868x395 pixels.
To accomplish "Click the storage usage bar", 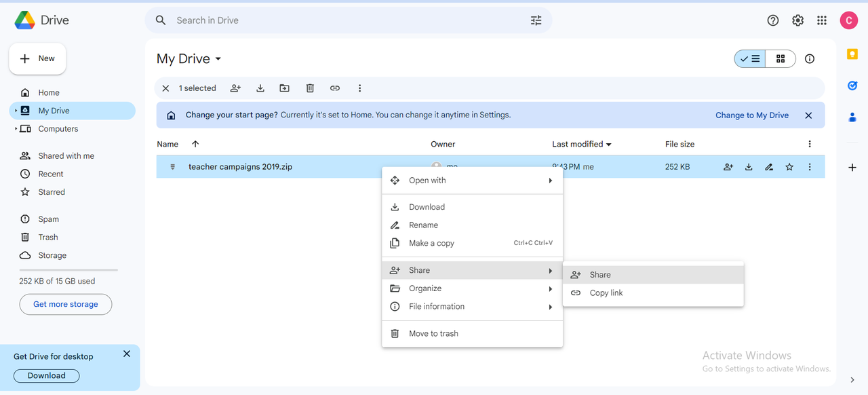I will pyautogui.click(x=68, y=270).
